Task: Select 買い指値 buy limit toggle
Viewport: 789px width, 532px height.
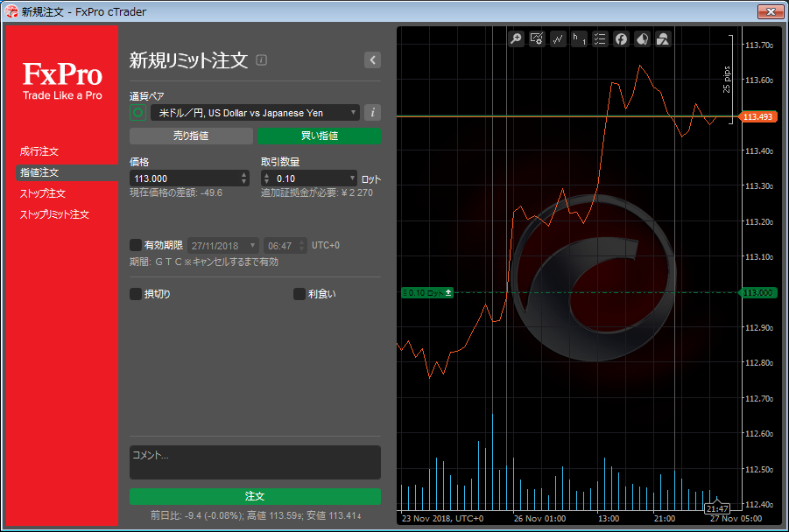Action: tap(319, 136)
